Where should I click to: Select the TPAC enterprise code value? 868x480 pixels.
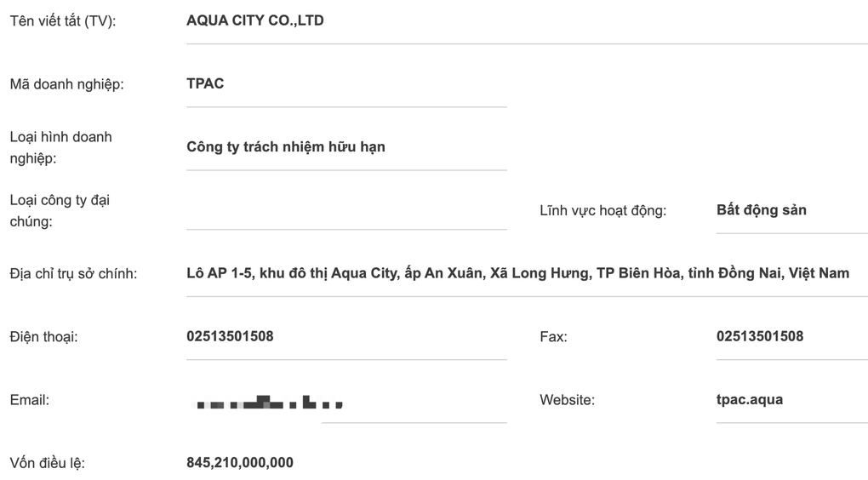point(205,83)
